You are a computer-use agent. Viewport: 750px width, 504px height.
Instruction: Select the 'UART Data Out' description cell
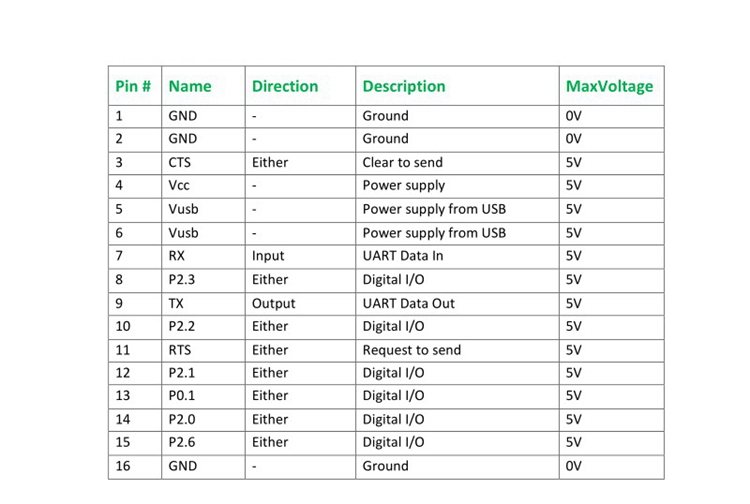[x=408, y=303]
